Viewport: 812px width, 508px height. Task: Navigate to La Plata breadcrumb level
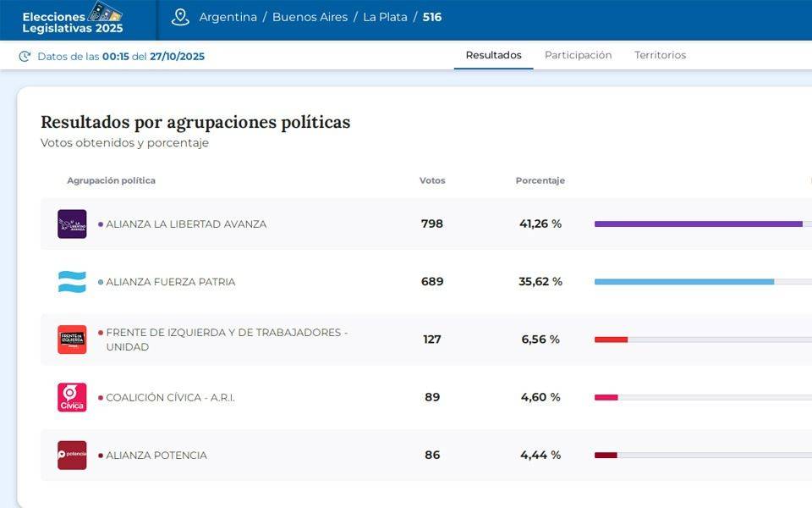(385, 18)
